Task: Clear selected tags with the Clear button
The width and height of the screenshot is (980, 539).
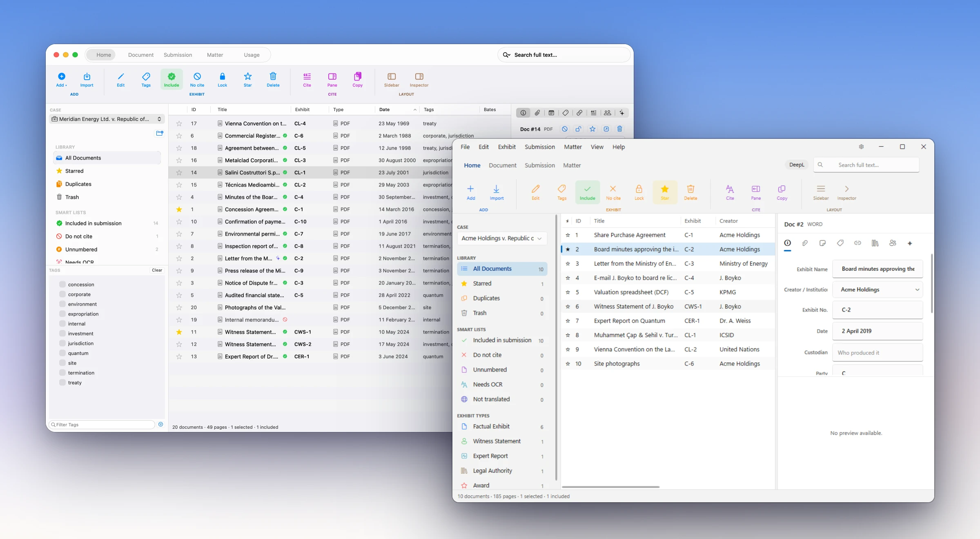Action: (157, 270)
